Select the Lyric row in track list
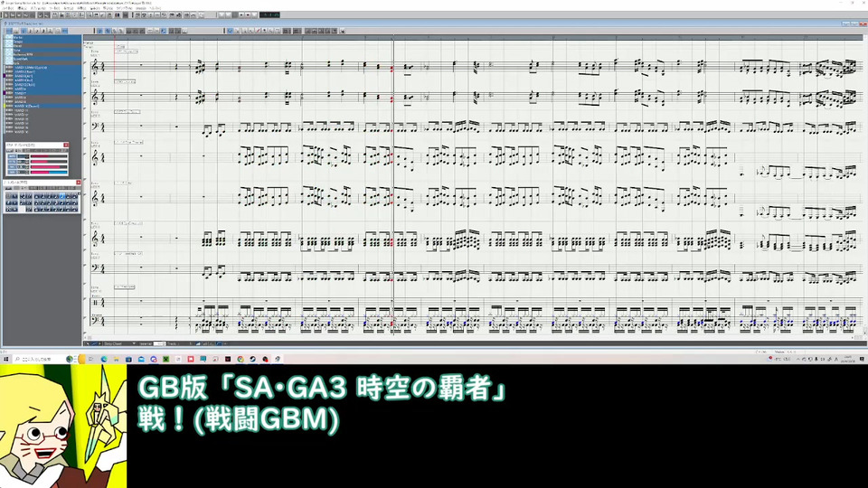 pyautogui.click(x=44, y=63)
